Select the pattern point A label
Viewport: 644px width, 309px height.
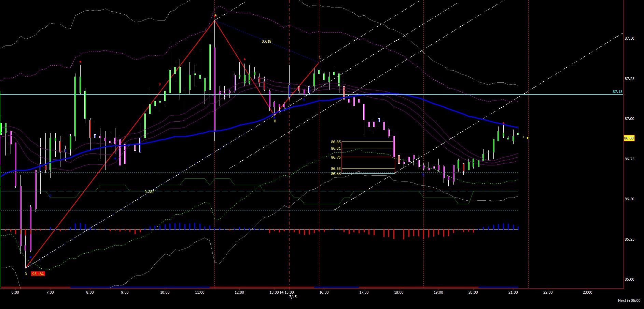215,15
